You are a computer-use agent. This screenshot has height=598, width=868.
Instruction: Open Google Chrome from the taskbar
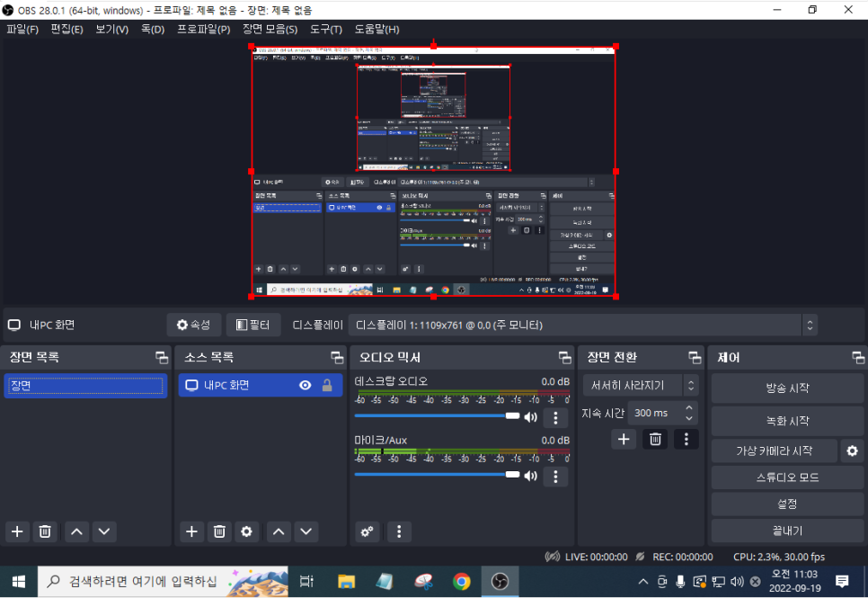(461, 582)
